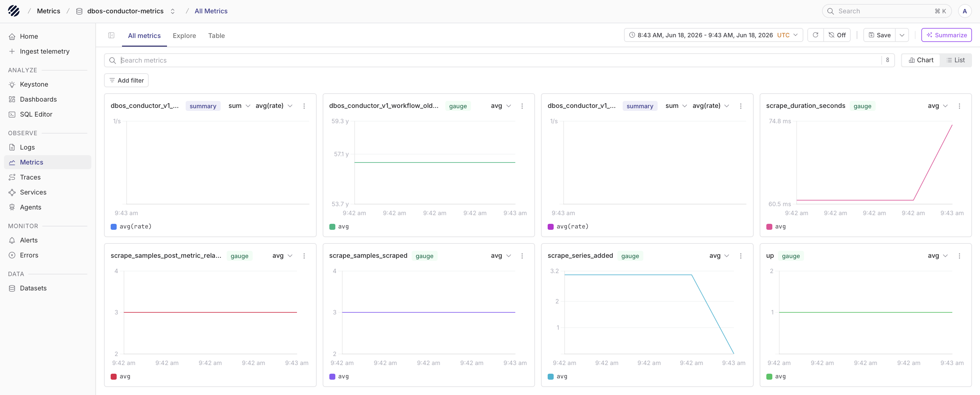Open avg dropdown on scrape_series_added chart
The image size is (980, 395).
719,255
